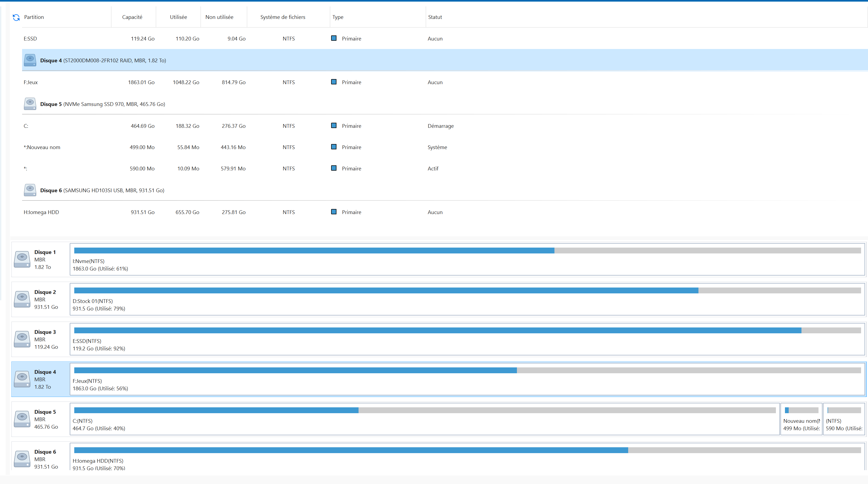Image resolution: width=868 pixels, height=484 pixels.
Task: Select the Disque 4 drive icon in list
Action: click(x=30, y=60)
